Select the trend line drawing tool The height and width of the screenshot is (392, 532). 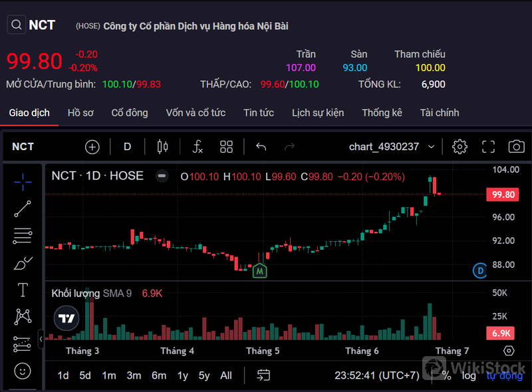click(23, 208)
